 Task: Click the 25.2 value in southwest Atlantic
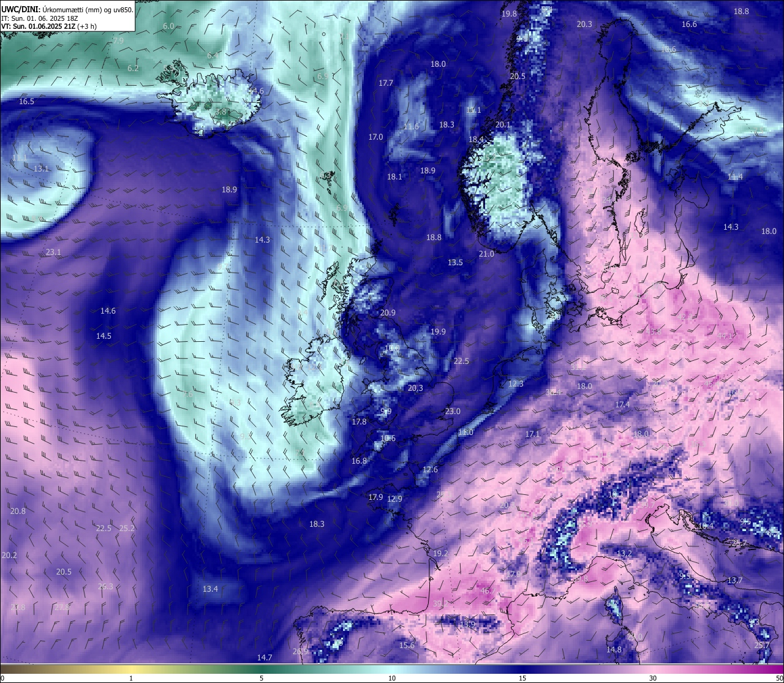click(127, 529)
